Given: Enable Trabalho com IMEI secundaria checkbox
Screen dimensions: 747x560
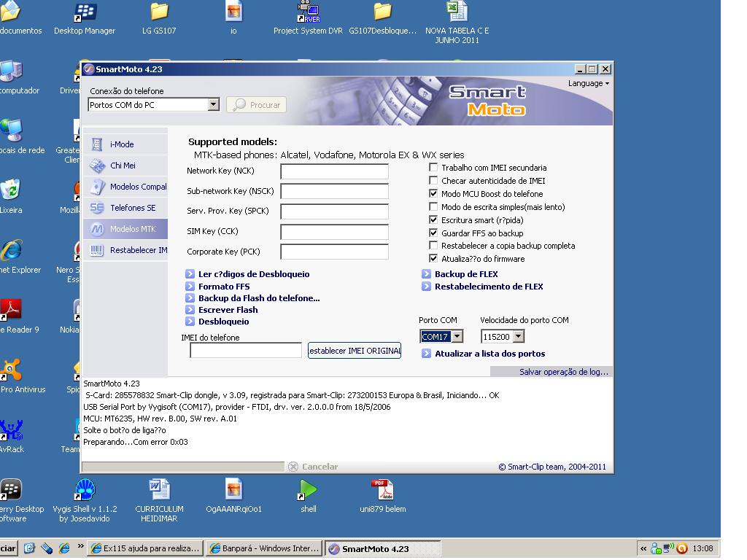Looking at the screenshot, I should 433,168.
